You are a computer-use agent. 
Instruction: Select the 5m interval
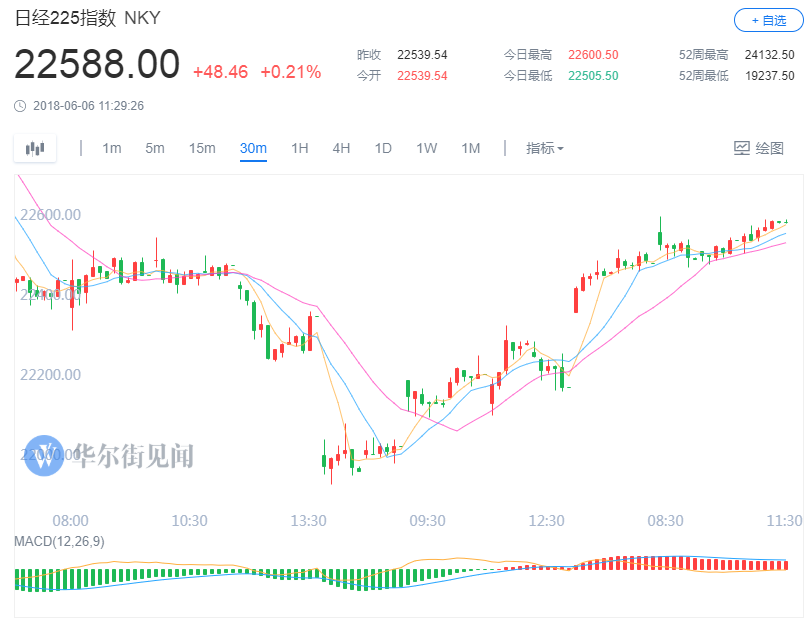pos(154,148)
